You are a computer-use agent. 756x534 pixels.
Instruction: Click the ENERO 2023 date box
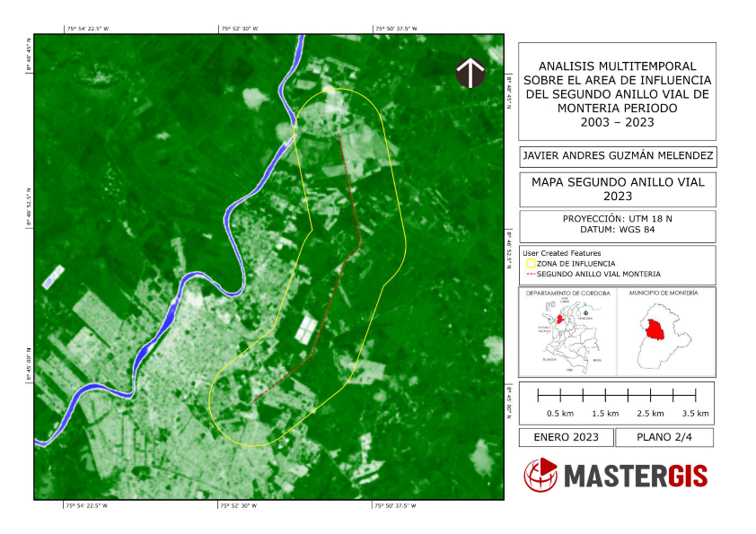[x=566, y=437]
